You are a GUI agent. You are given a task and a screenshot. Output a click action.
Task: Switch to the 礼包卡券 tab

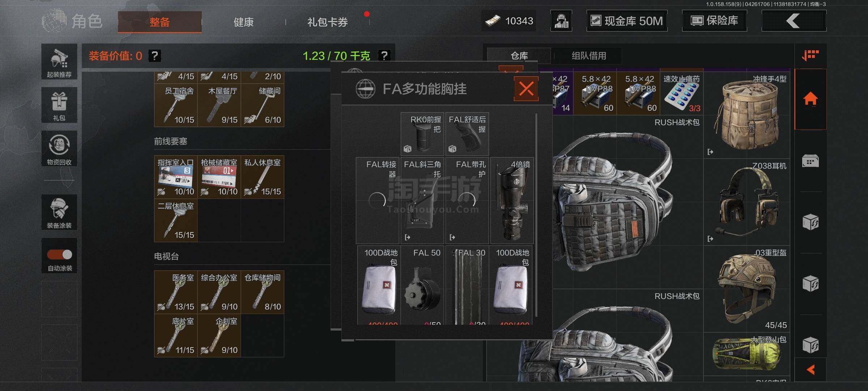327,22
